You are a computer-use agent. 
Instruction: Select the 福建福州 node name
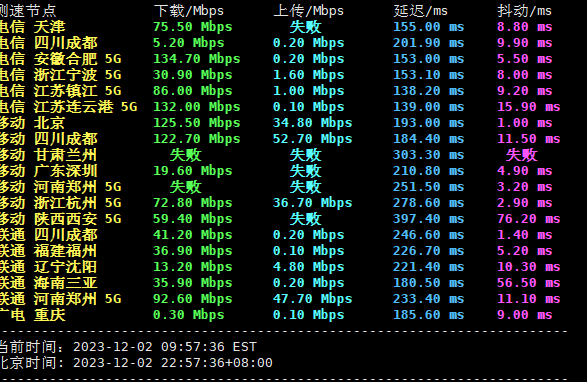66,251
